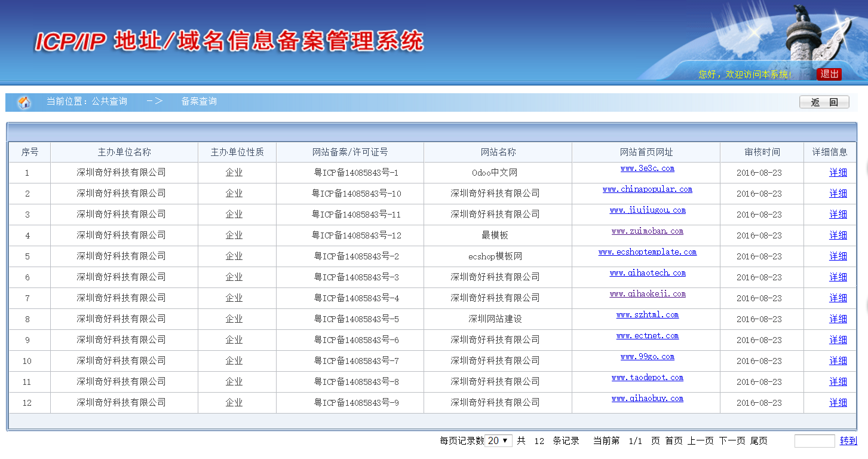Click the 网站名称 column header
This screenshot has height=459, width=868.
point(498,152)
